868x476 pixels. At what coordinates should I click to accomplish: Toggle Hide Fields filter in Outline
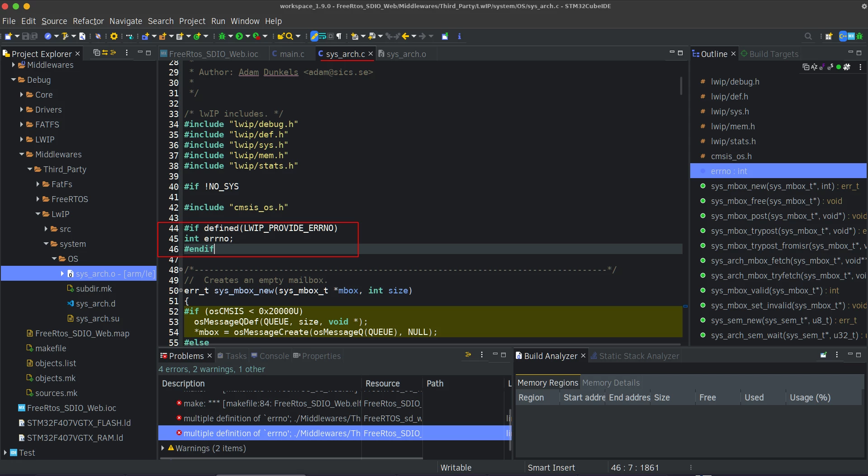(x=822, y=67)
